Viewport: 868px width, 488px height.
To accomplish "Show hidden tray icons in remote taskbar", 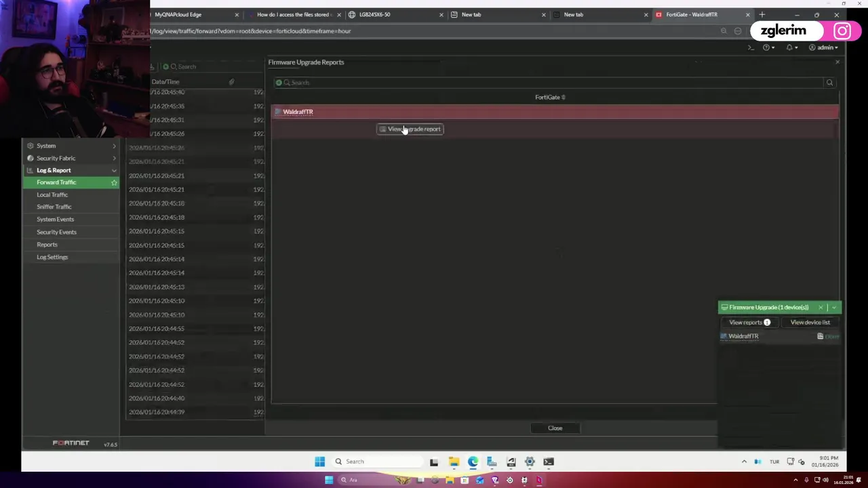I will coord(744,462).
